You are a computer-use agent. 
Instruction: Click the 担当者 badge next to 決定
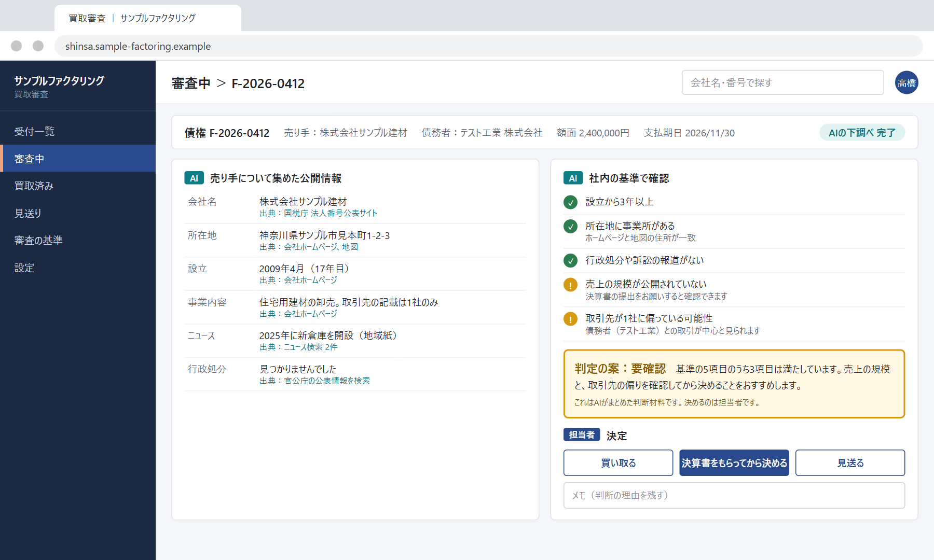(582, 435)
